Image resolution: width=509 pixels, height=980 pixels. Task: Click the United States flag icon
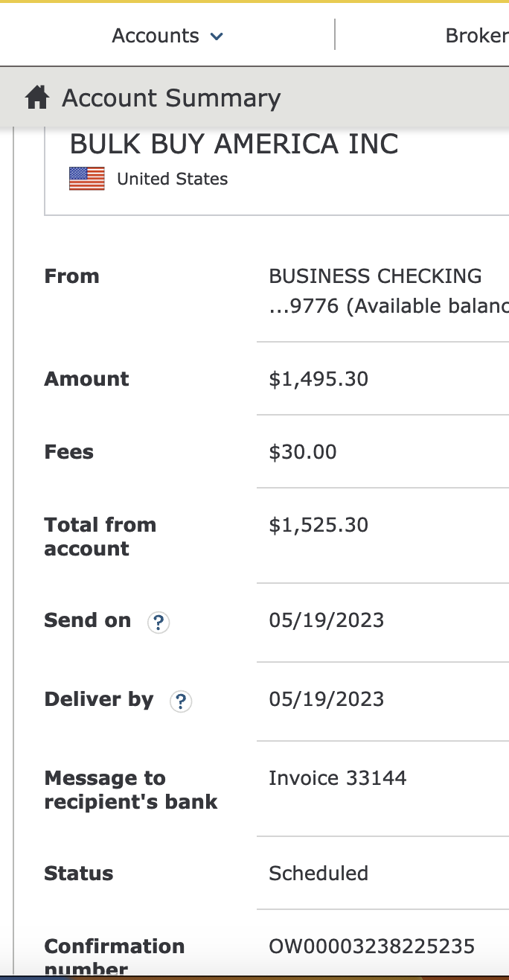87,179
